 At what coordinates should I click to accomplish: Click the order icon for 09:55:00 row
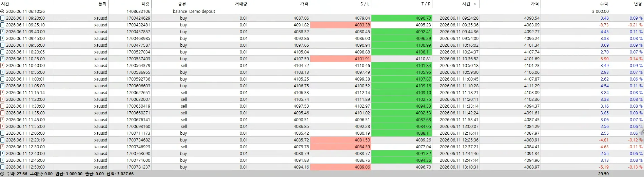click(x=2, y=45)
